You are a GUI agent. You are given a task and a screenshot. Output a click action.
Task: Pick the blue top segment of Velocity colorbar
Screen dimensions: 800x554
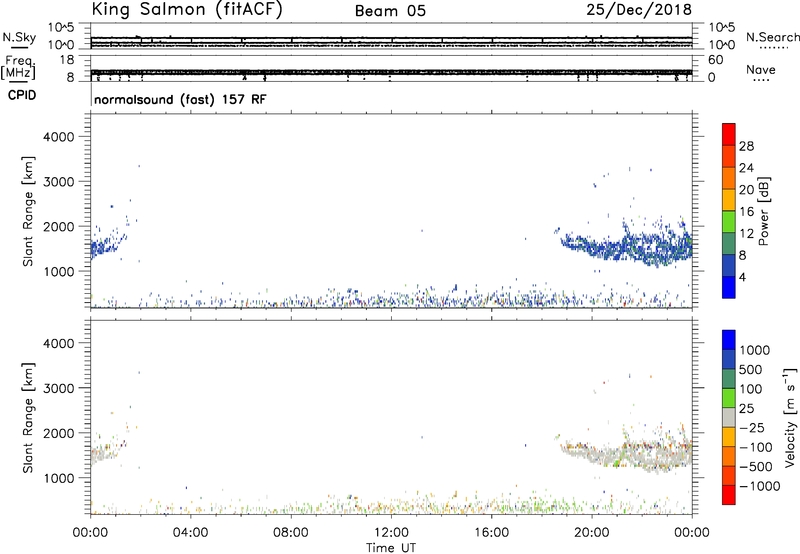729,340
